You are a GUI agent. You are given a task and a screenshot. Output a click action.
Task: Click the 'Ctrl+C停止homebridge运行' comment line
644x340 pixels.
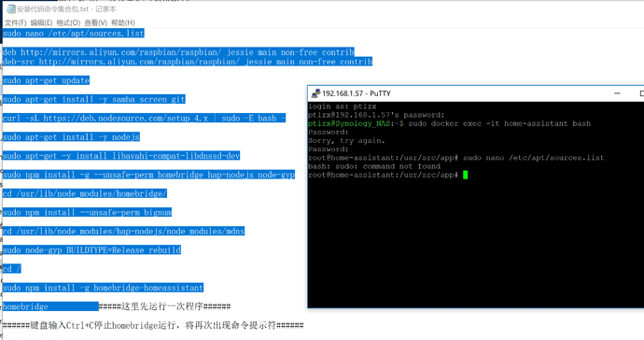pyautogui.click(x=153, y=326)
